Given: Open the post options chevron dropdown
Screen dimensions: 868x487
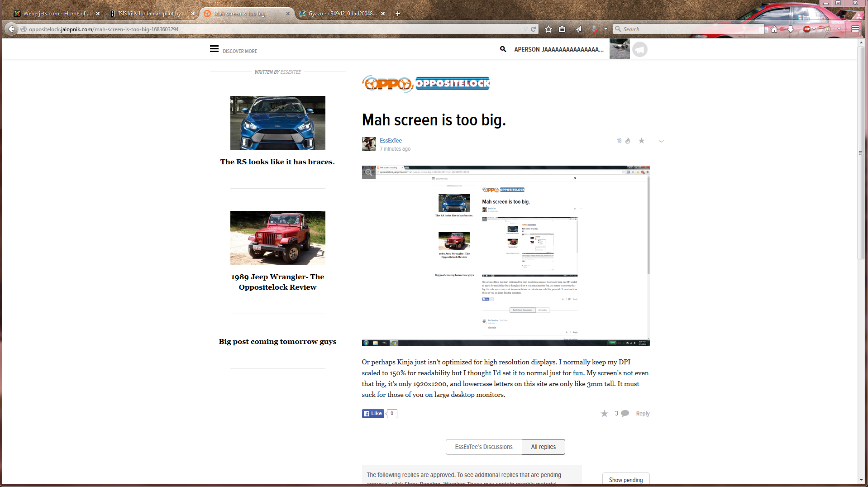Looking at the screenshot, I should click(x=661, y=141).
